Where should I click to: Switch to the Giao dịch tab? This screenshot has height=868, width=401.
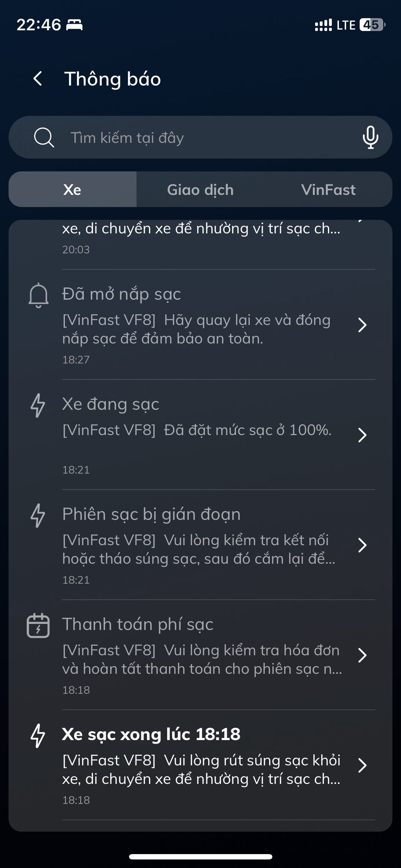(x=200, y=190)
